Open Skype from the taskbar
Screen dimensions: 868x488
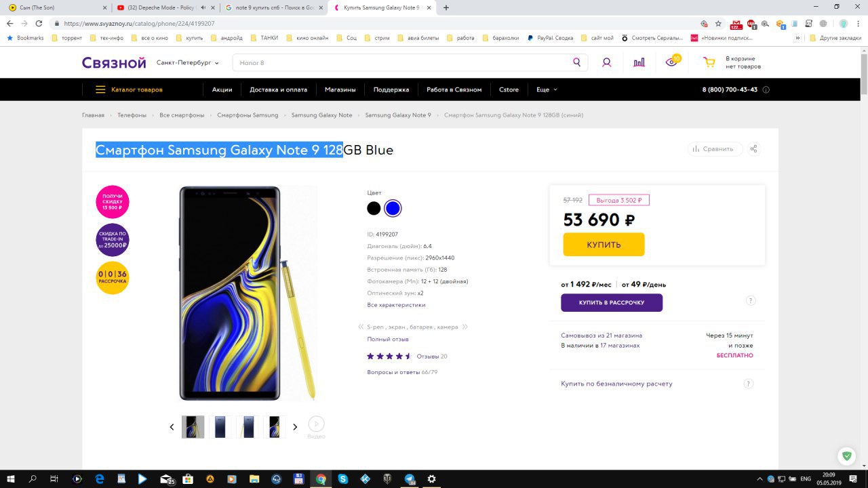pos(343,479)
